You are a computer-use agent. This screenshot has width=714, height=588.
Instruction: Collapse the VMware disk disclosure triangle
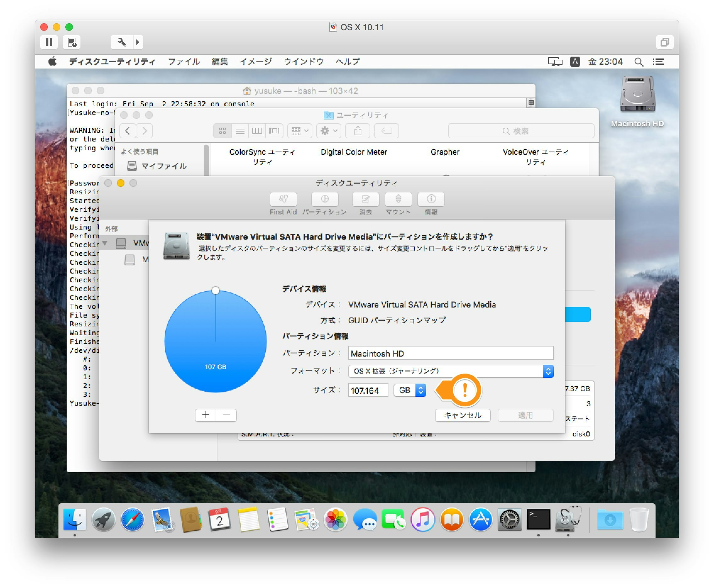(105, 243)
